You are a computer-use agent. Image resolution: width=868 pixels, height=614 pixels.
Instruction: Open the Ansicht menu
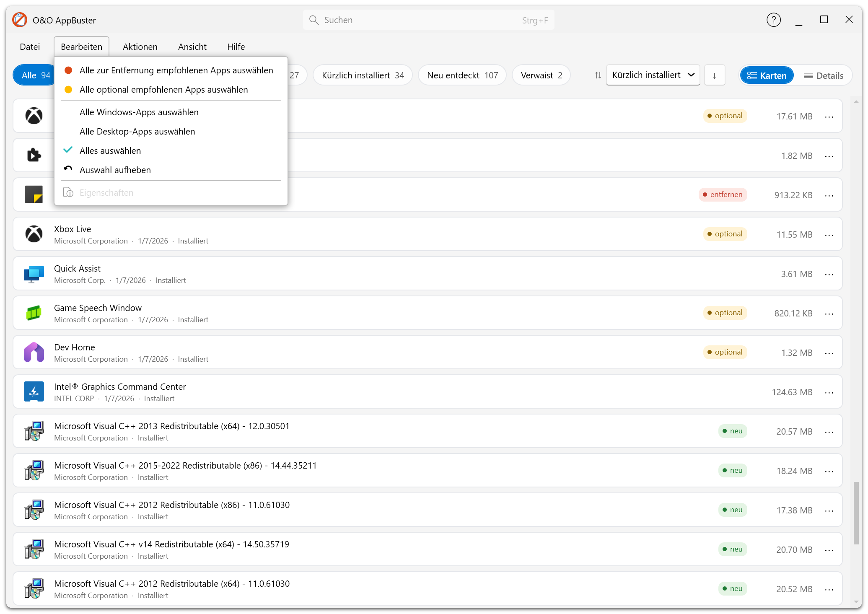(x=192, y=47)
